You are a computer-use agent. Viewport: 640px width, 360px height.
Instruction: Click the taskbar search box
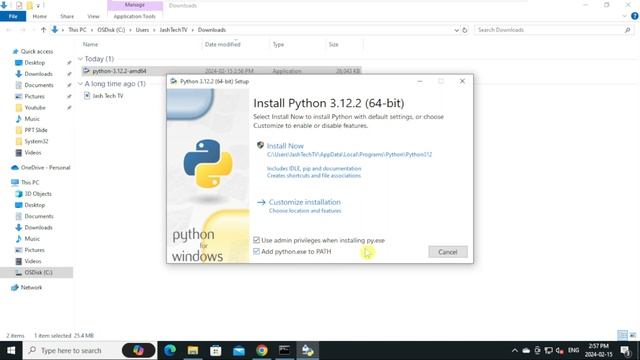tap(89, 350)
